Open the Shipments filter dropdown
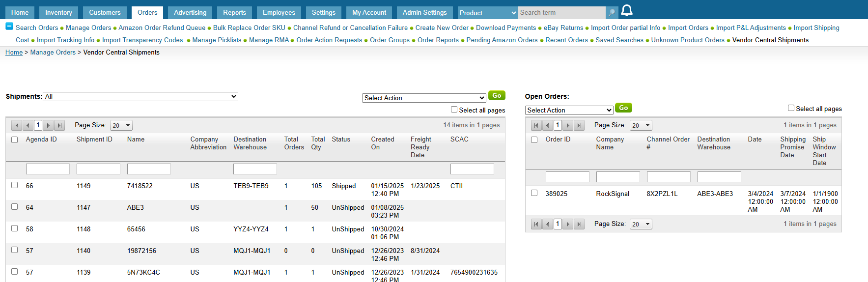 (140, 97)
